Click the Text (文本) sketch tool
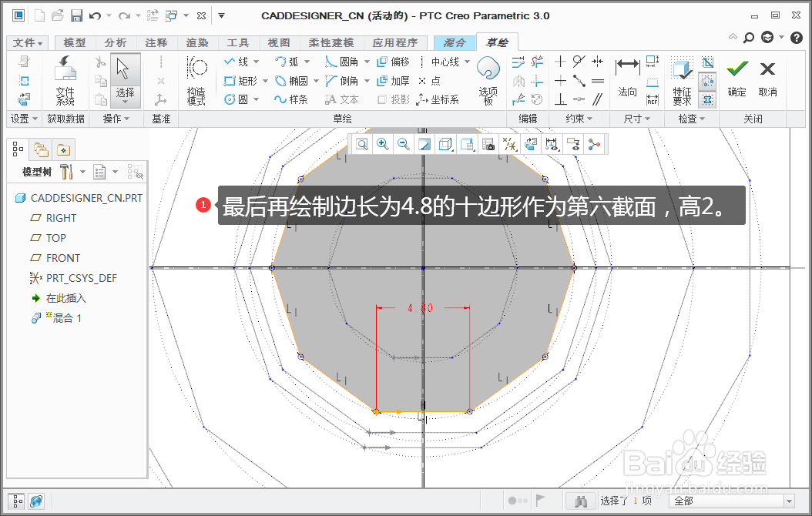The image size is (812, 516). 341,99
